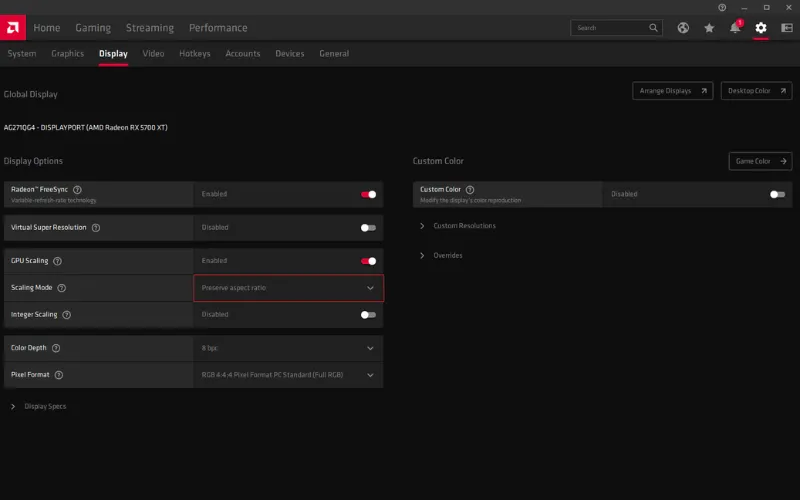
Task: Click the Global Display heading
Action: (31, 94)
